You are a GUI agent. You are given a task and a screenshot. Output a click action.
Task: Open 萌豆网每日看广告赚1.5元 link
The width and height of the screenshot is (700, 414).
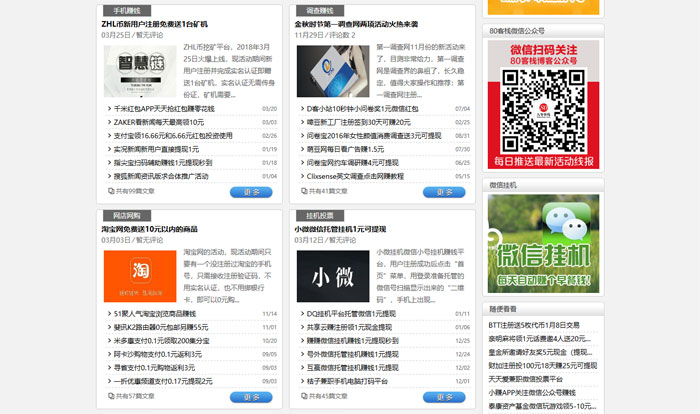345,149
